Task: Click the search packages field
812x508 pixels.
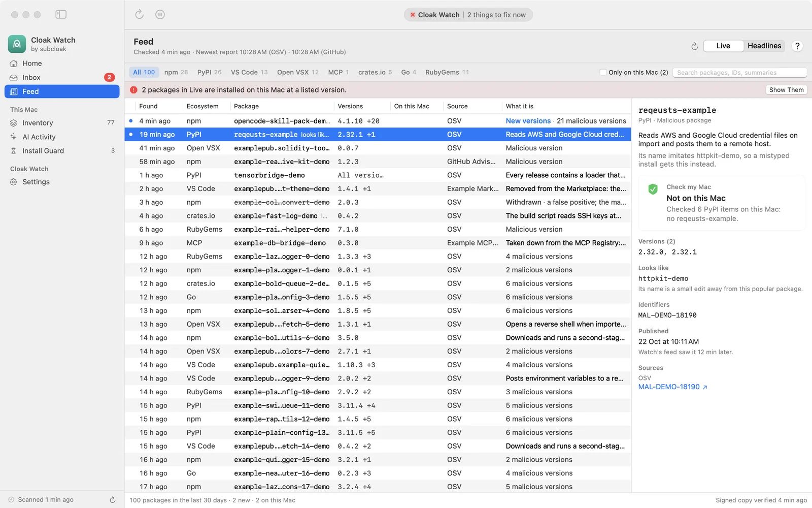Action: [x=739, y=73]
